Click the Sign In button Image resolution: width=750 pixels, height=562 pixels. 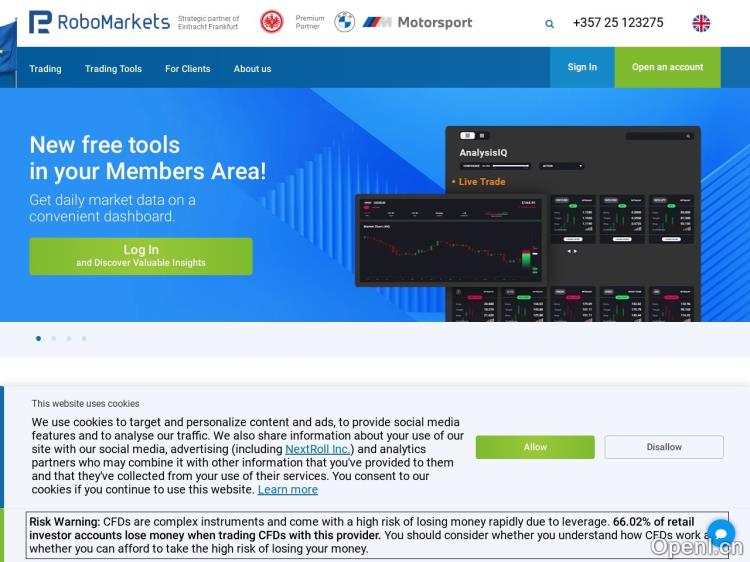(582, 67)
